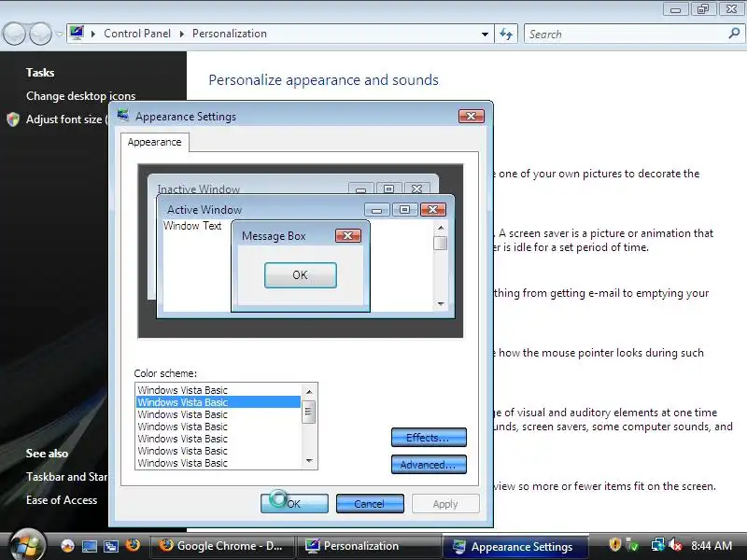747x560 pixels.
Task: Click the Apply button
Action: [445, 503]
